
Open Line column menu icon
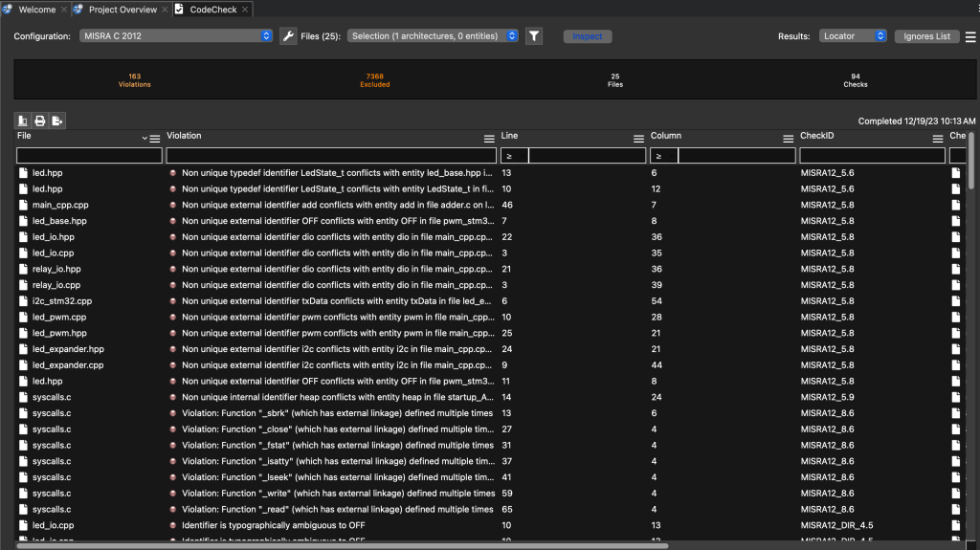pos(638,139)
